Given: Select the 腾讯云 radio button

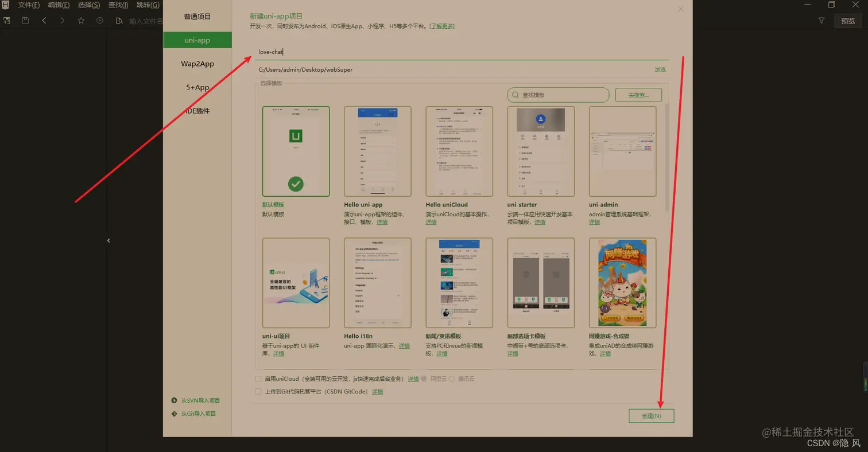Looking at the screenshot, I should (x=452, y=379).
